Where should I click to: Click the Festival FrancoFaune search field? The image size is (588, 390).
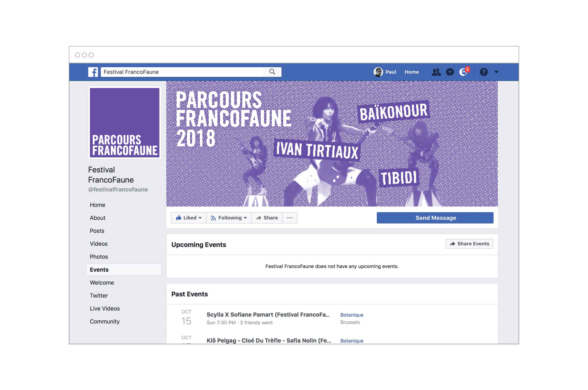pos(182,72)
